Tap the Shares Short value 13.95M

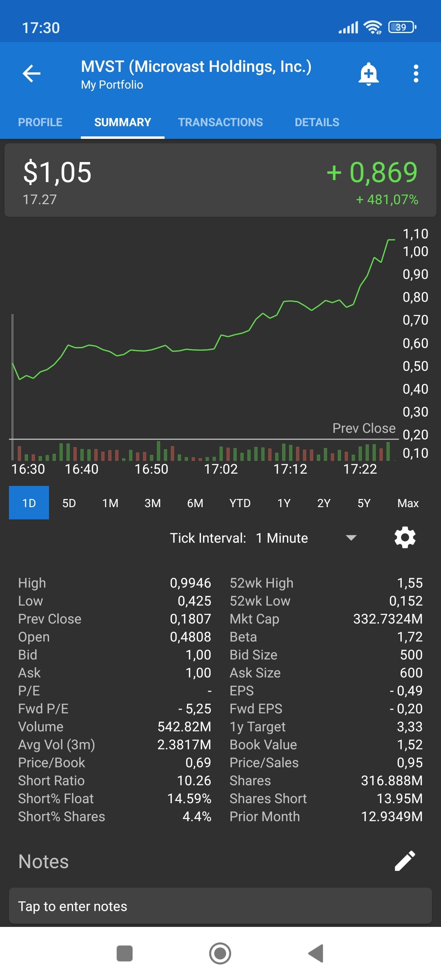[399, 798]
